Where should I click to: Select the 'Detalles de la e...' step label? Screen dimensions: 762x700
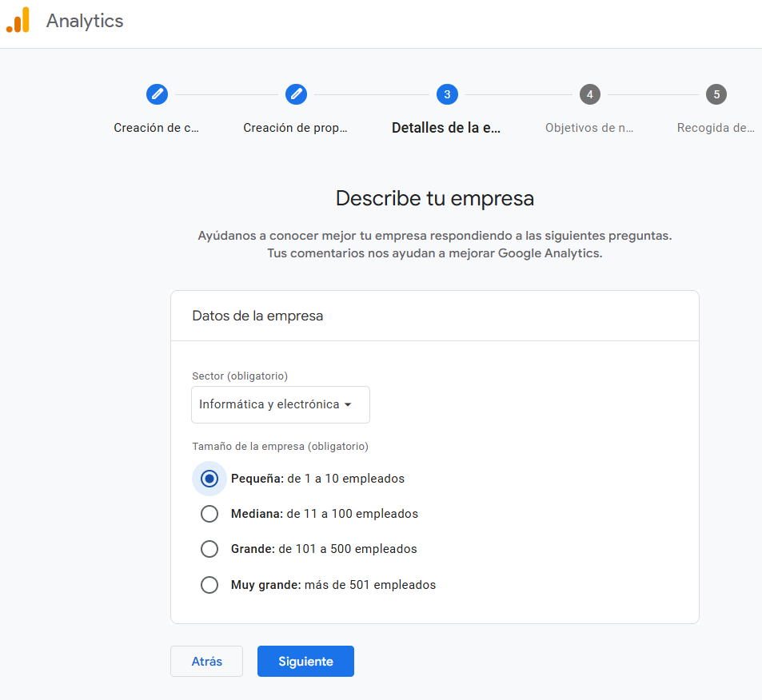coord(446,128)
